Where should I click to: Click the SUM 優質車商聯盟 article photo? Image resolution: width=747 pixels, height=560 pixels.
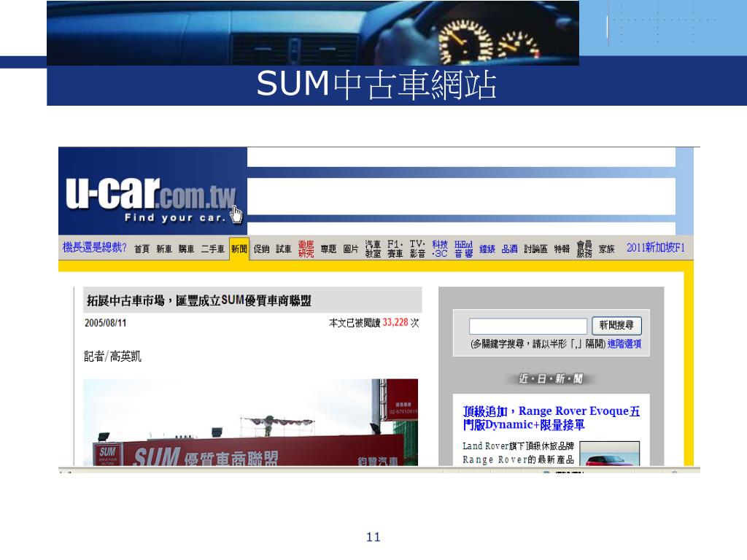251,422
